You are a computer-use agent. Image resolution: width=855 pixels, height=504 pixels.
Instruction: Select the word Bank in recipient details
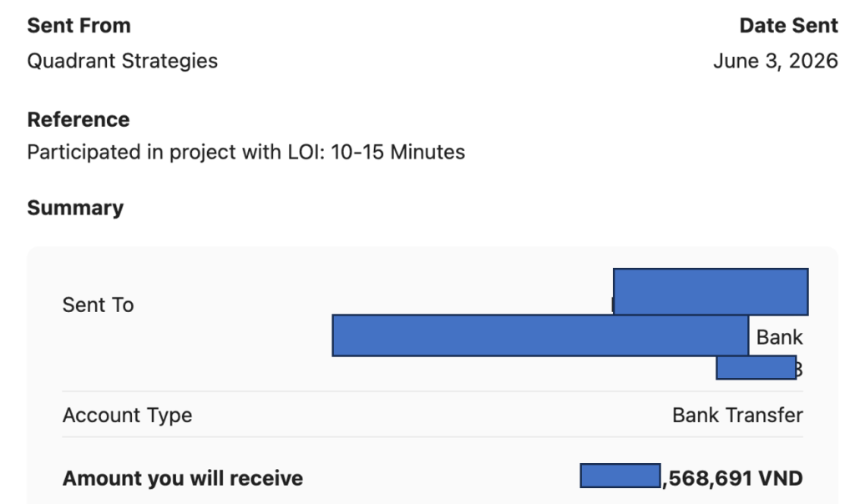(779, 337)
